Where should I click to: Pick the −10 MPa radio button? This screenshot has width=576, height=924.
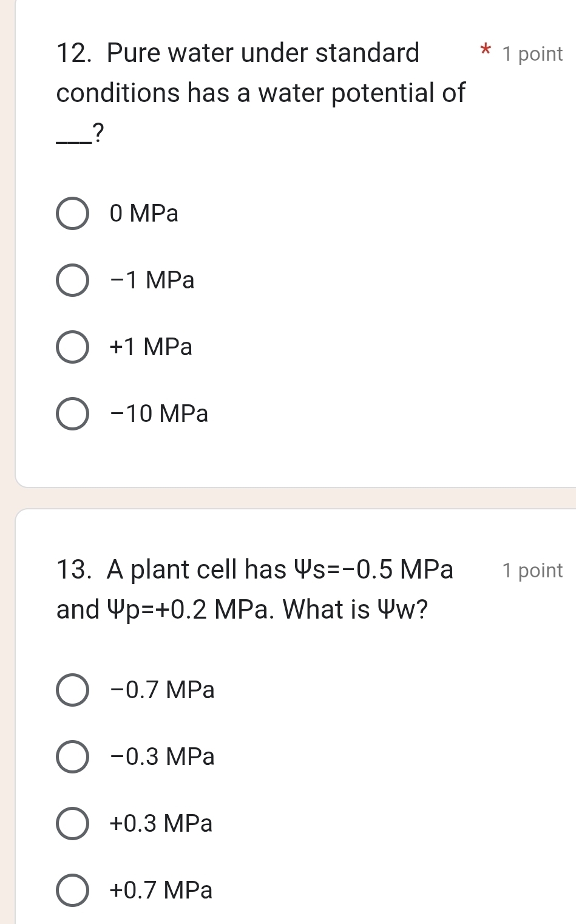(73, 414)
